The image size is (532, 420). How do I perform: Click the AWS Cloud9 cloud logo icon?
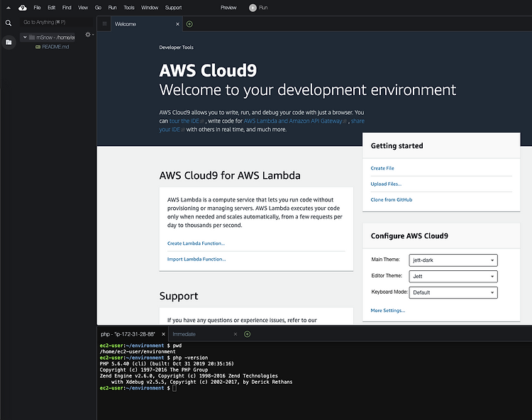[x=22, y=7]
